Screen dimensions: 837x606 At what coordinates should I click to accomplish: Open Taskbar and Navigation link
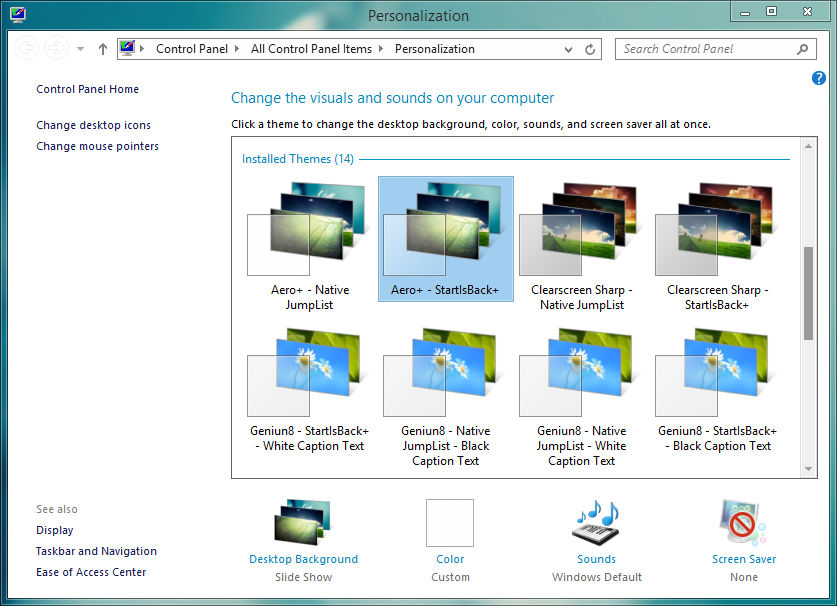(96, 551)
